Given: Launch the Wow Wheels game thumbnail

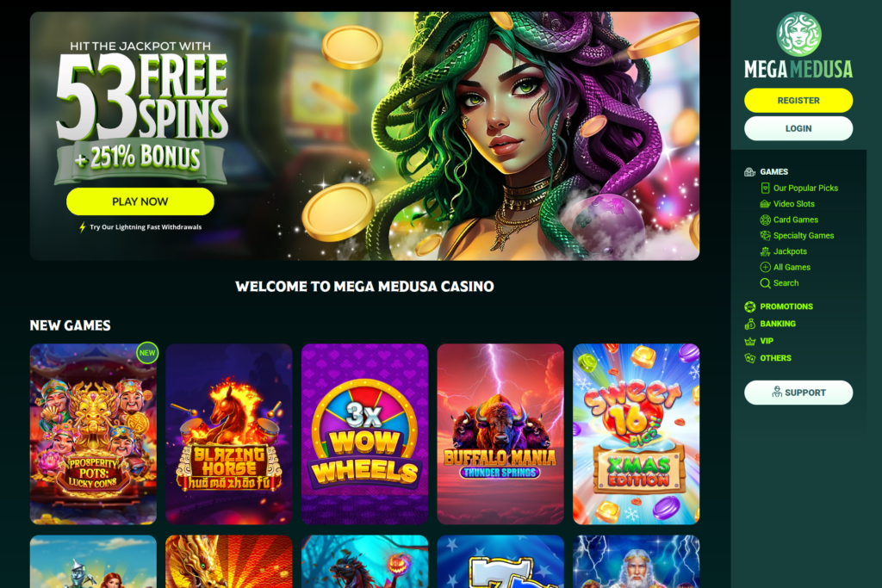Looking at the screenshot, I should click(364, 434).
